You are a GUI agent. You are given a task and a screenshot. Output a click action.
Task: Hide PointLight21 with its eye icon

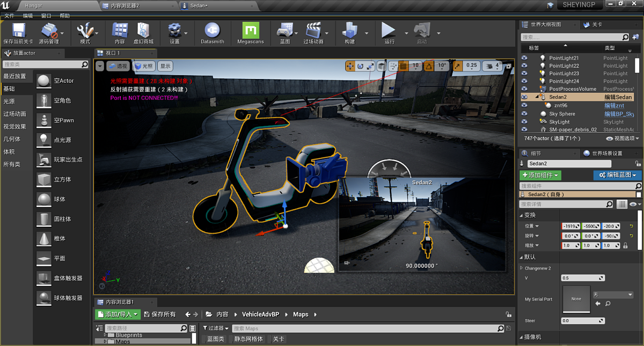click(x=524, y=58)
